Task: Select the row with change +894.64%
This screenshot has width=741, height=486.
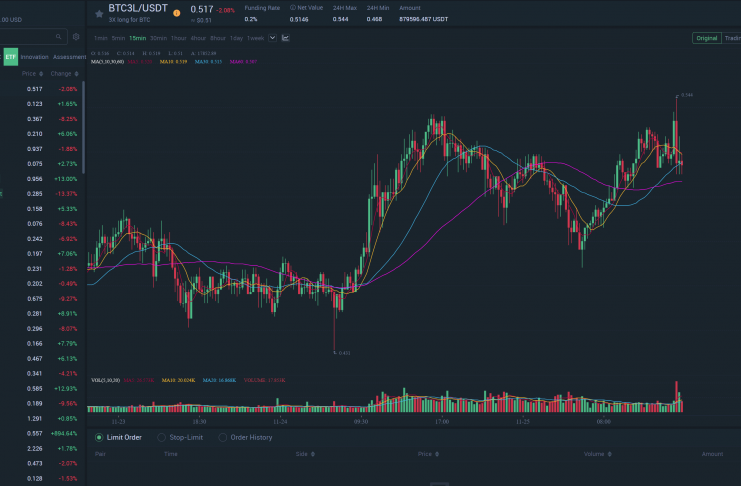Action: [x=41, y=434]
